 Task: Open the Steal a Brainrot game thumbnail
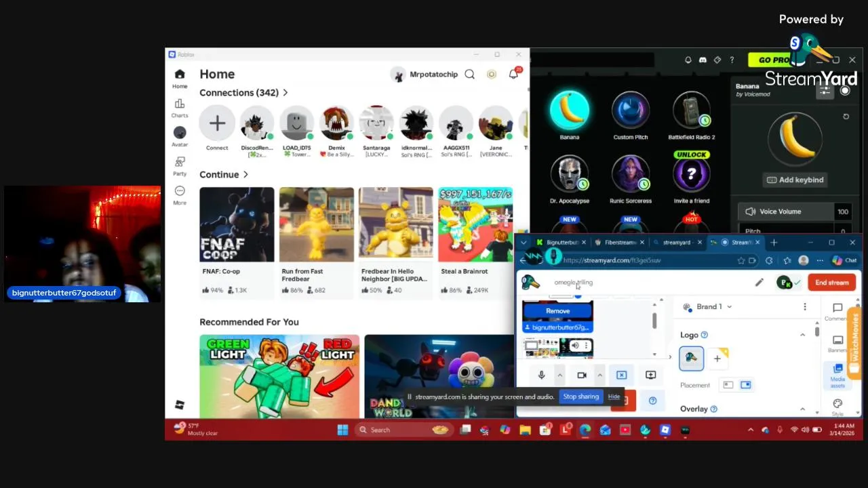(475, 224)
